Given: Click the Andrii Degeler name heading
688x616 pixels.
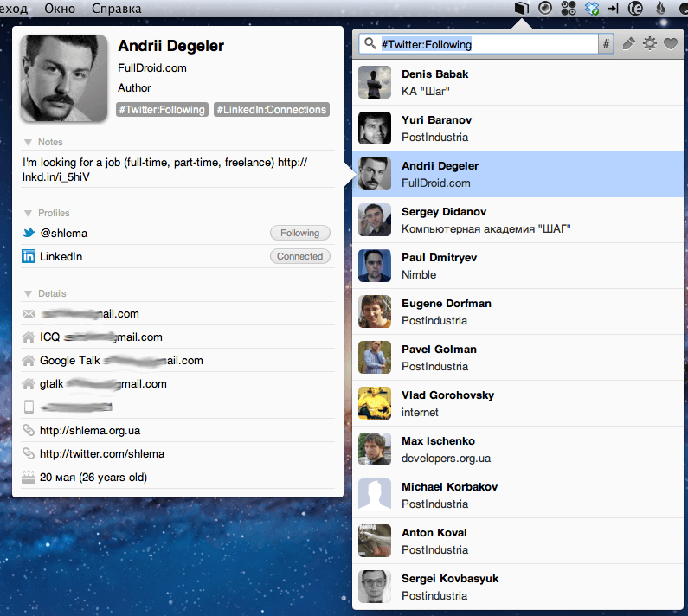Looking at the screenshot, I should tap(171, 46).
